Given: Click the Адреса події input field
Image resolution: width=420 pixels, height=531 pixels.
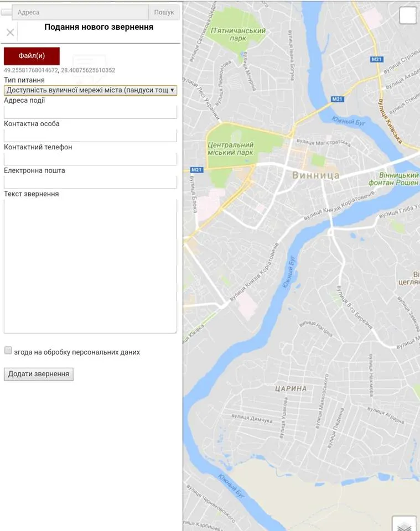Looking at the screenshot, I should click(90, 112).
